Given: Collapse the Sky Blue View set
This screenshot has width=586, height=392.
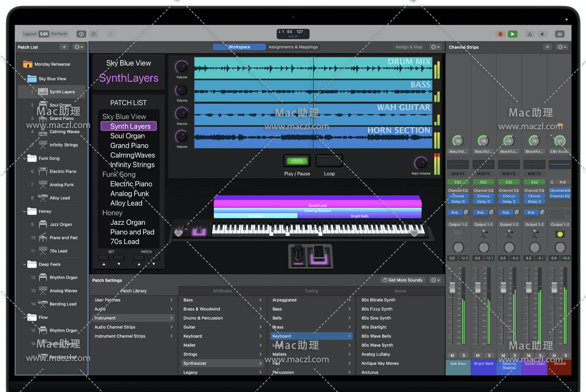Looking at the screenshot, I should point(25,79).
